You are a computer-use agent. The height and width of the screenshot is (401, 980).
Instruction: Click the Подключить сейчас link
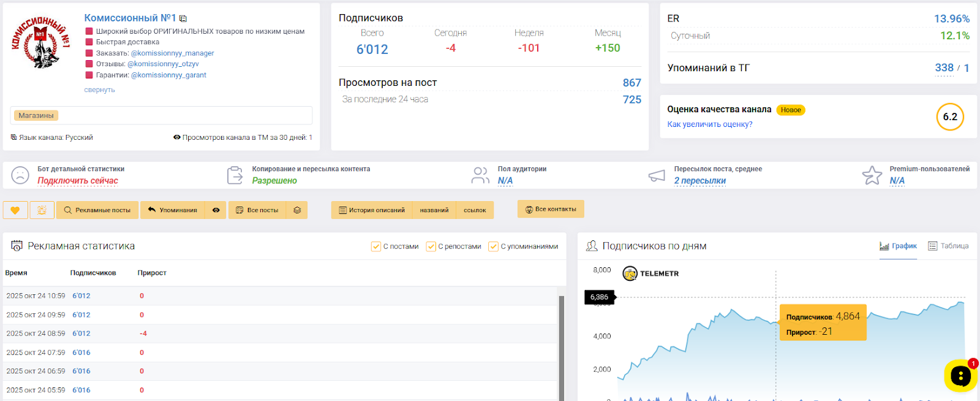[78, 181]
